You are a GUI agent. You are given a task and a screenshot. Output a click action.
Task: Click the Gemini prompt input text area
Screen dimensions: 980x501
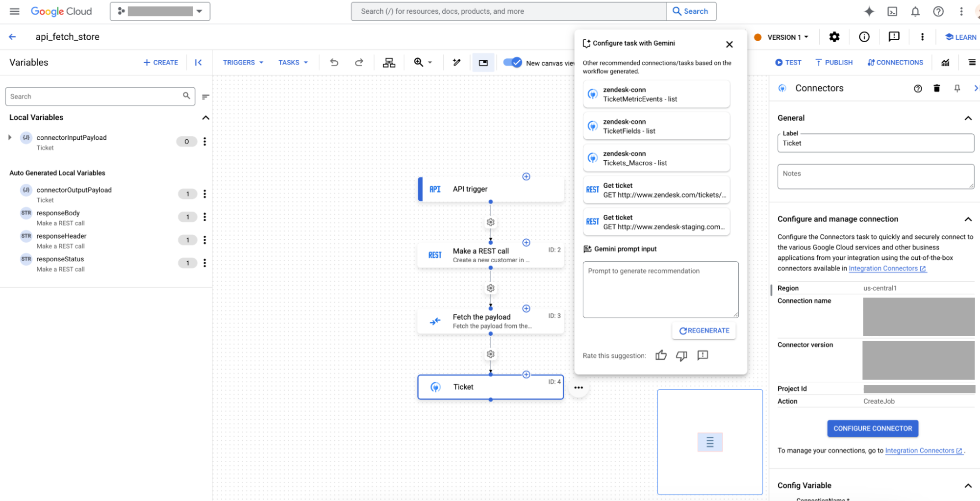pos(660,289)
